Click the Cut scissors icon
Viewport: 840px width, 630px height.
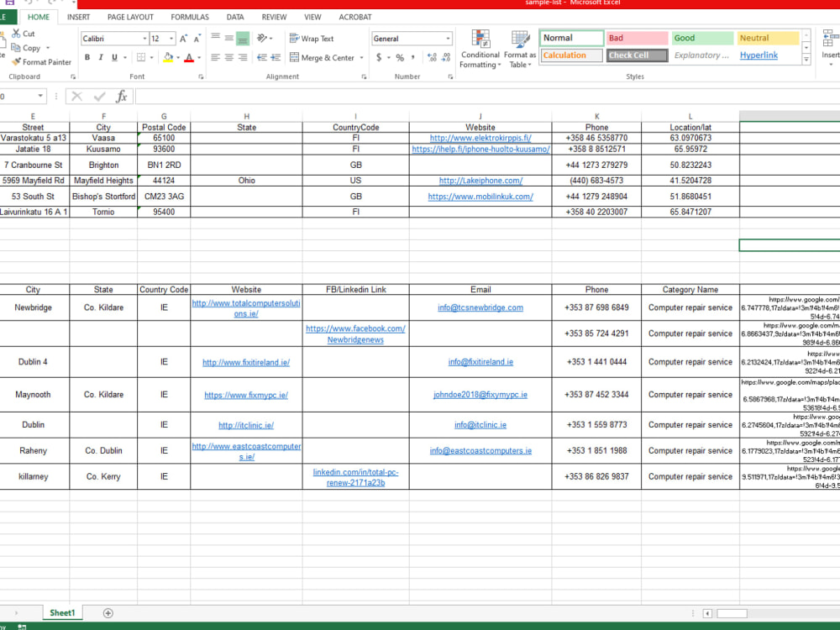[x=16, y=34]
